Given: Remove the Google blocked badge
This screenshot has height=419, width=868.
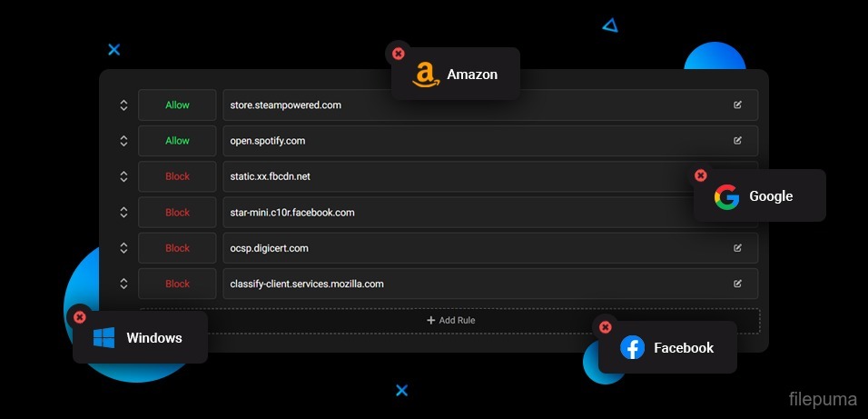Looking at the screenshot, I should pos(700,175).
